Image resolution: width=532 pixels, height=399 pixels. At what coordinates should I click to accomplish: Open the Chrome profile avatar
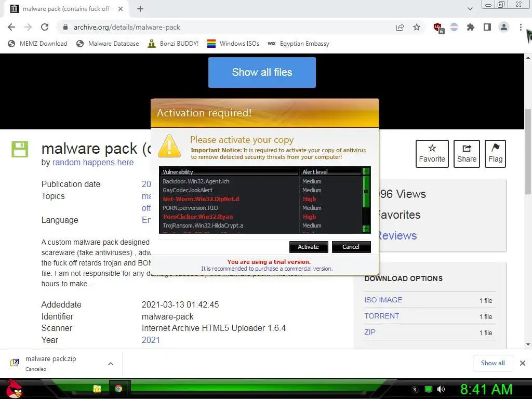tap(504, 27)
